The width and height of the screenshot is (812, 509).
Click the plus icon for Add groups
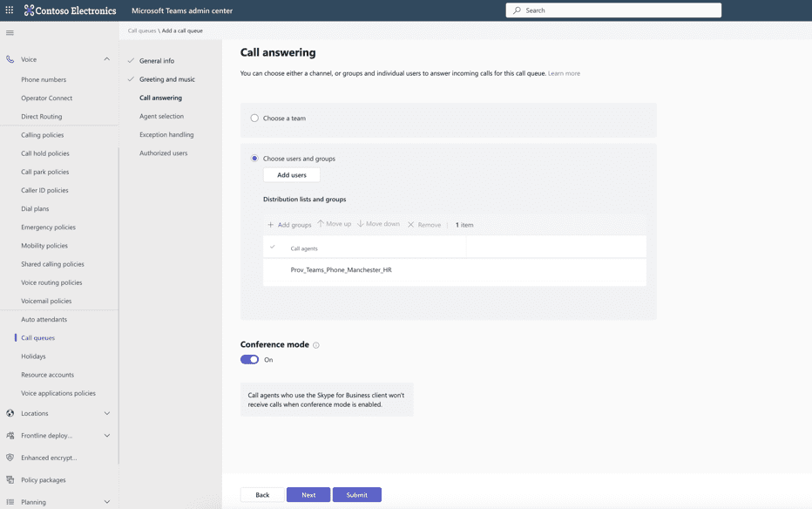[270, 225]
